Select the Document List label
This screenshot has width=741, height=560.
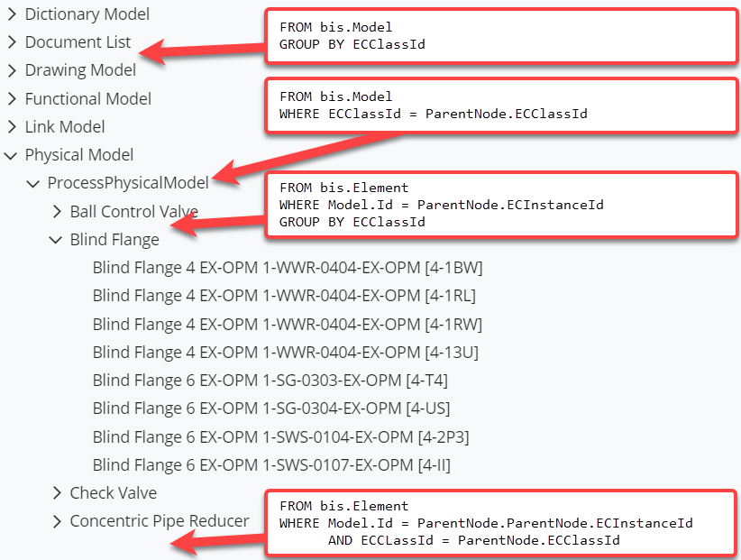[78, 42]
